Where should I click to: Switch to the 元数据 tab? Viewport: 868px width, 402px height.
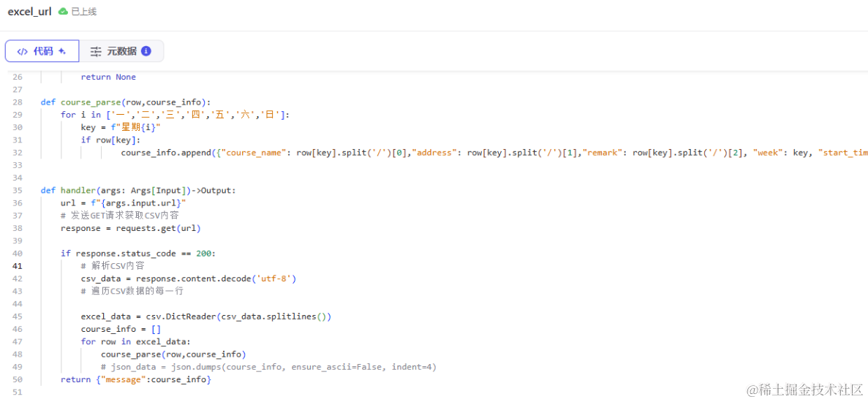121,51
